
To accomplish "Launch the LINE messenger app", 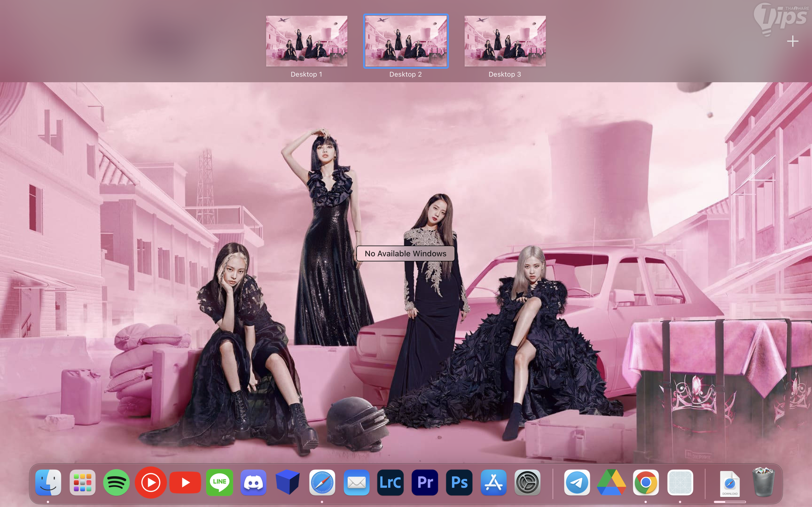I will click(x=219, y=482).
